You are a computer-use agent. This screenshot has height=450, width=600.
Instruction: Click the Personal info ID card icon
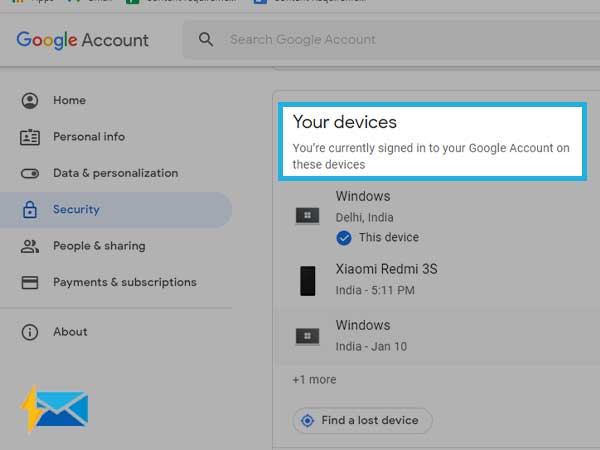(30, 137)
